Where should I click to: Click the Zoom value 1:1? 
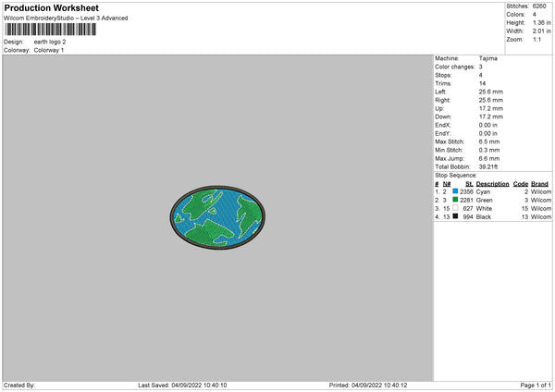point(536,40)
